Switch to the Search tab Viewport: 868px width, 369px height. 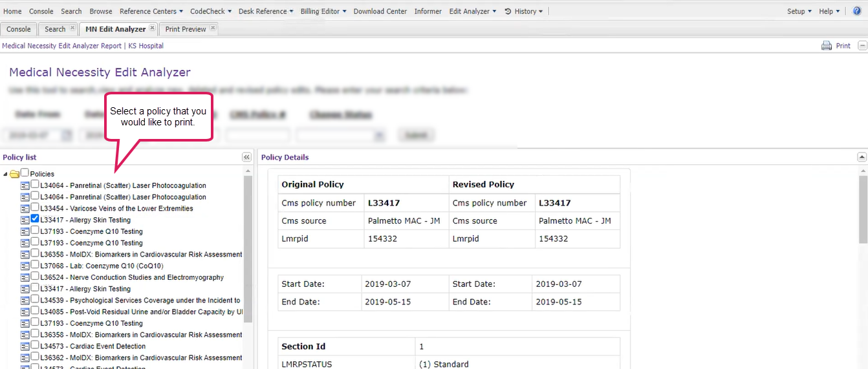click(55, 29)
